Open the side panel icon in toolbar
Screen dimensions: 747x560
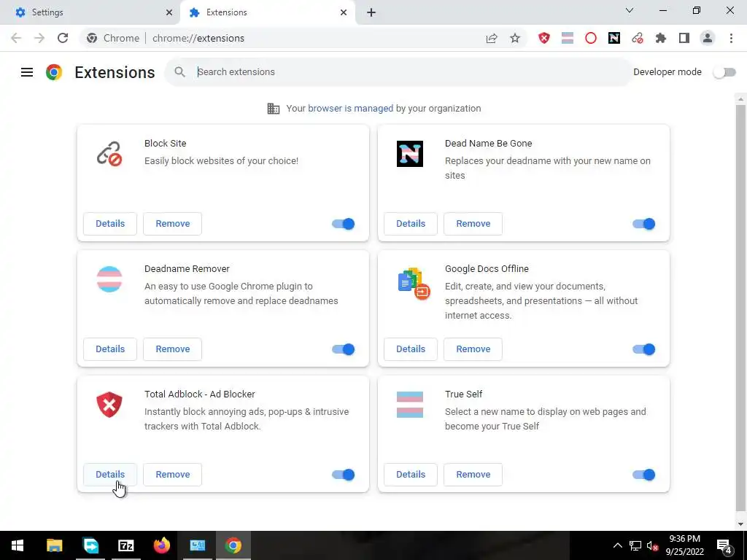pos(684,38)
